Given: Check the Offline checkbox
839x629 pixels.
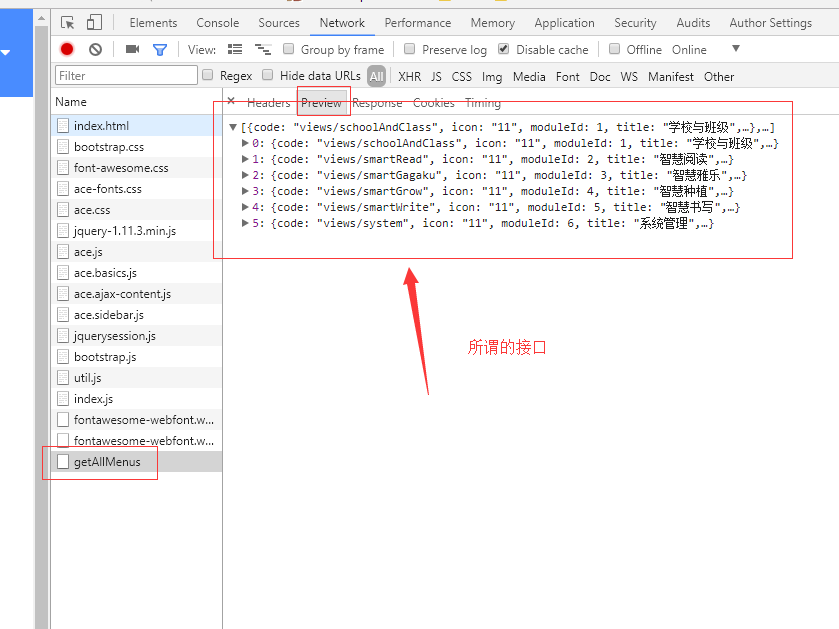Looking at the screenshot, I should (x=615, y=49).
